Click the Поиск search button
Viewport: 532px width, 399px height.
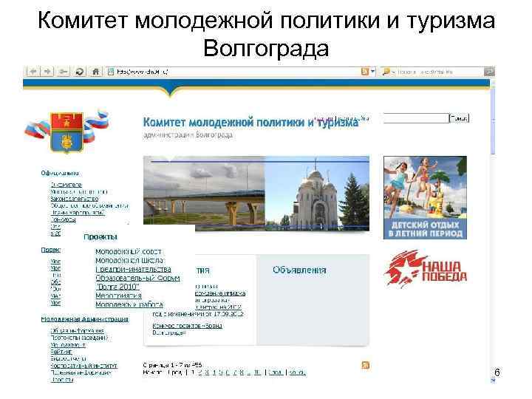tap(459, 118)
